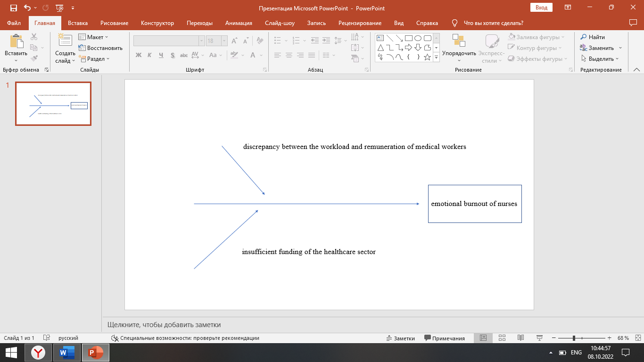Toggle the Comments (Примечания) pane

444,338
